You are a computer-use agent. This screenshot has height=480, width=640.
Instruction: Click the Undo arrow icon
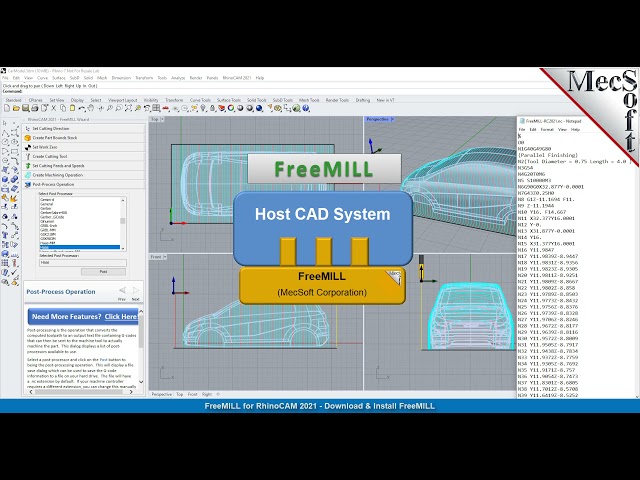tap(82, 108)
